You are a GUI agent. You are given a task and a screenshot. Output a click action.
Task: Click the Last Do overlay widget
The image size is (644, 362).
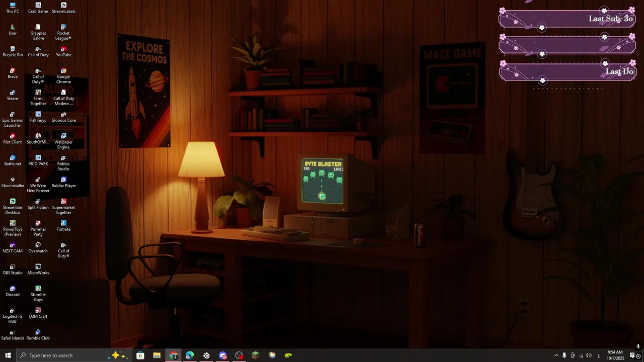coord(568,71)
